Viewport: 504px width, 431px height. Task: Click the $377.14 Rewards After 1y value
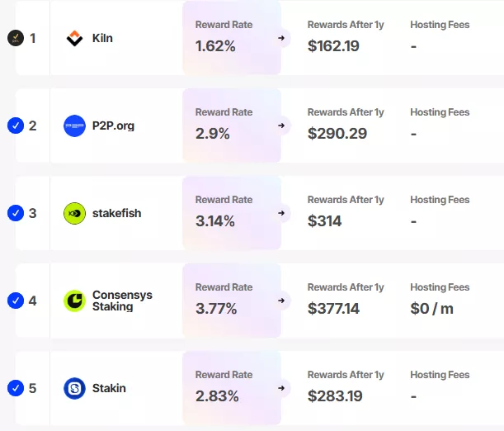[x=335, y=309]
